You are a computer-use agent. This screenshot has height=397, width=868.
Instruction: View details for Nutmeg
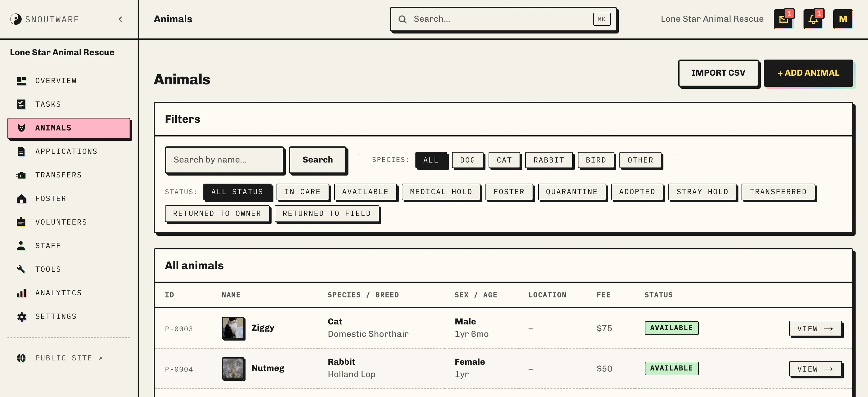click(815, 369)
